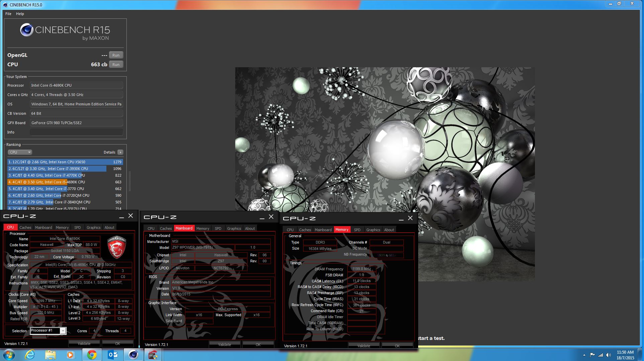Select ranking row Intel Core i7-3840QM
Image resolution: width=644 pixels, height=361 pixels.
pos(65,202)
